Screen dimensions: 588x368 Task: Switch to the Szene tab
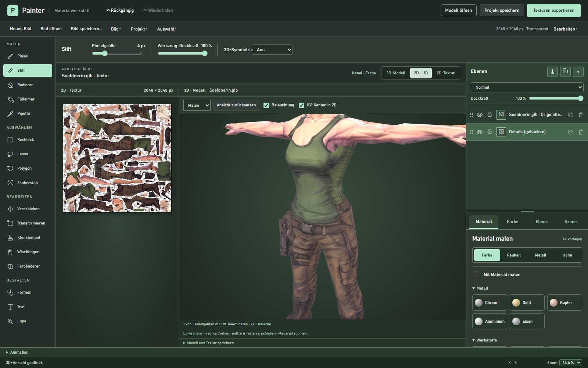(x=570, y=222)
